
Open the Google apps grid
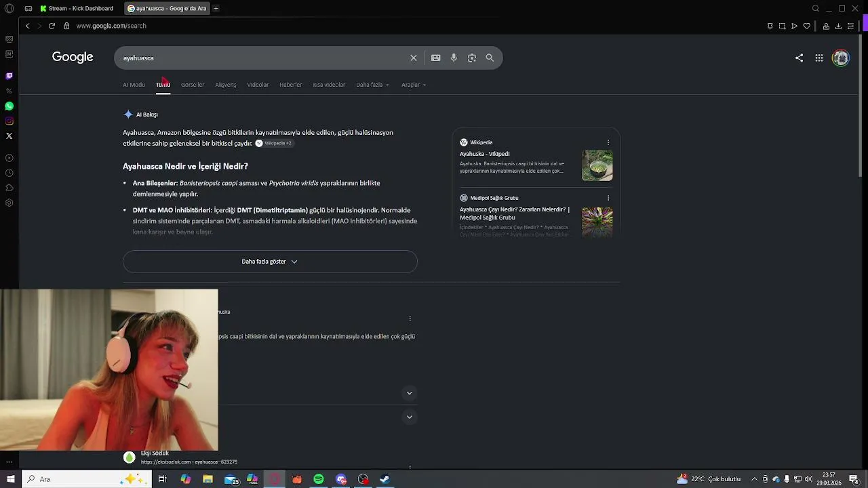tap(819, 58)
